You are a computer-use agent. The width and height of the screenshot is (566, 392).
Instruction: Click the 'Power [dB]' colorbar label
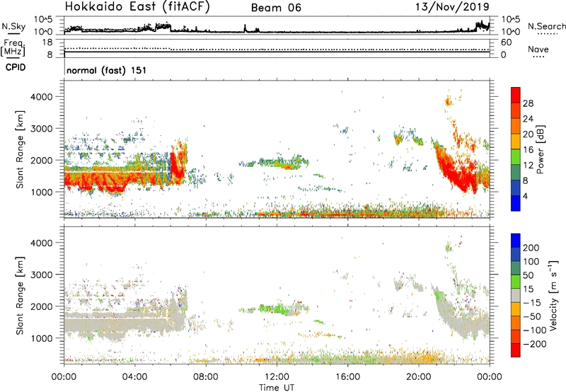540,149
